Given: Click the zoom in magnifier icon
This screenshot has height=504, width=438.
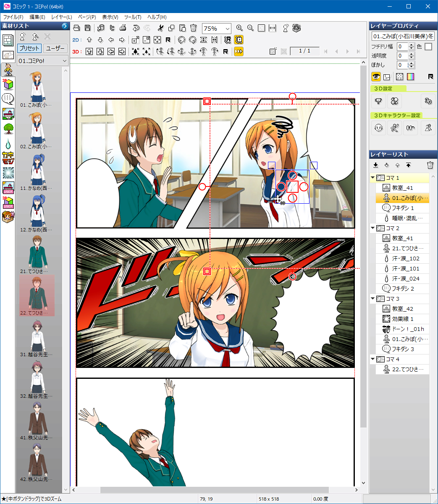Looking at the screenshot, I should (239, 28).
